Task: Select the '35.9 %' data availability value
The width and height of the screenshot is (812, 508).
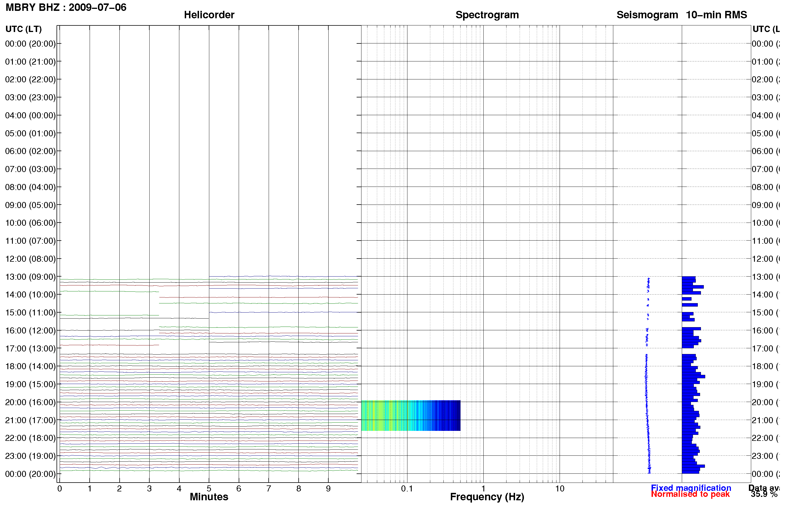Action: tap(764, 494)
